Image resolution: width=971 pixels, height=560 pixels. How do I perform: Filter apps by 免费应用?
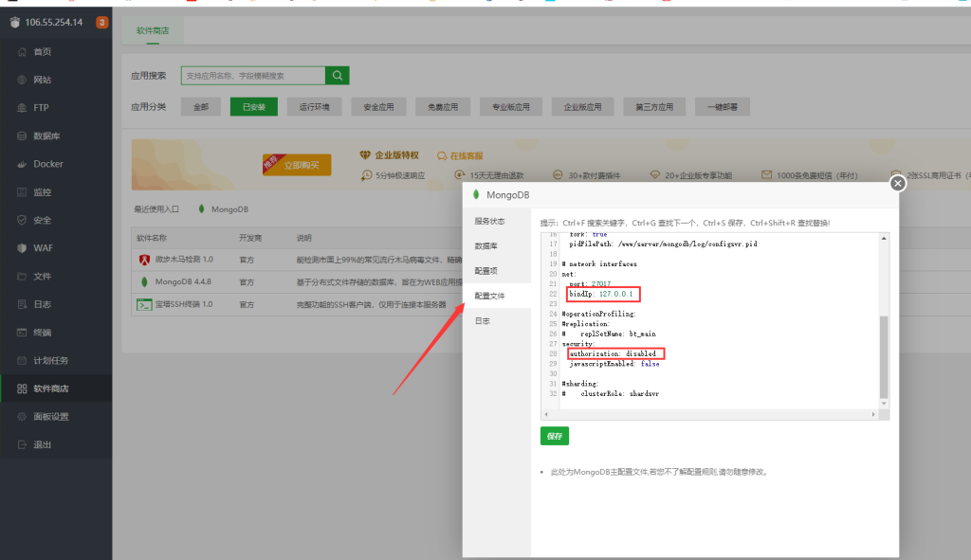click(441, 106)
